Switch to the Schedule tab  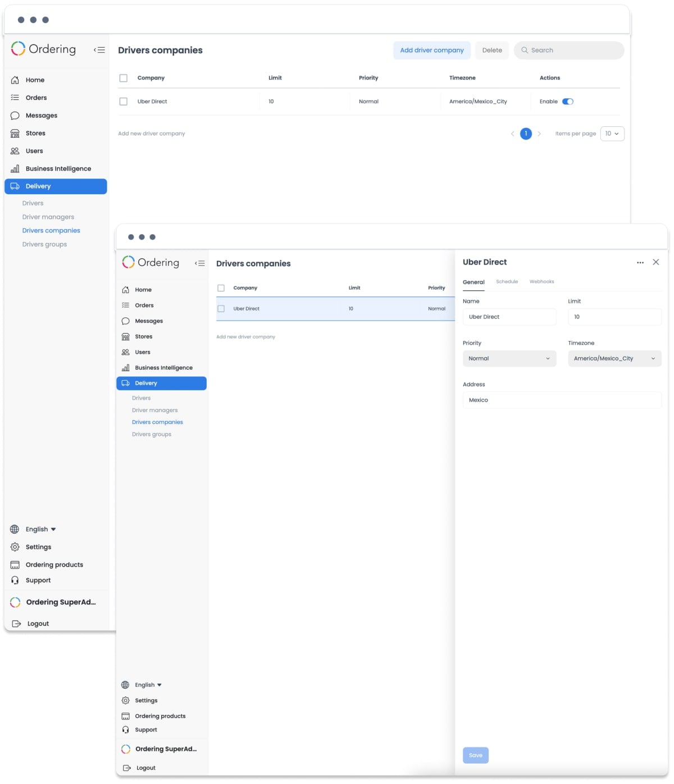(x=507, y=282)
